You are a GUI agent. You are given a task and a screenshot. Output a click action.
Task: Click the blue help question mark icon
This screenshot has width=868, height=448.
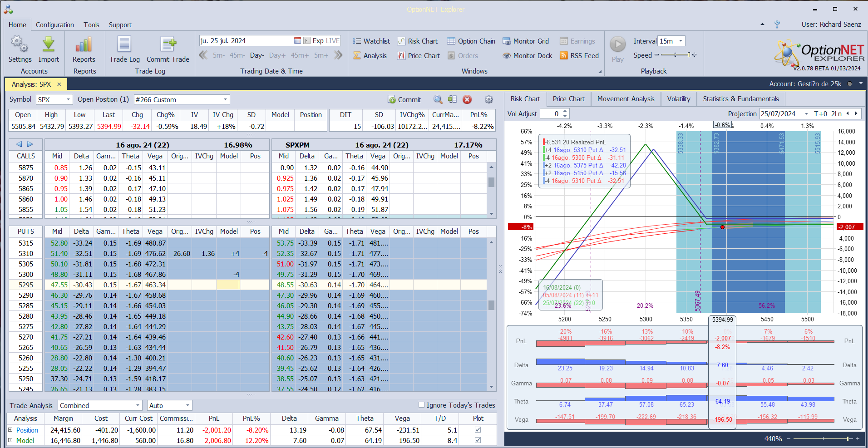777,25
